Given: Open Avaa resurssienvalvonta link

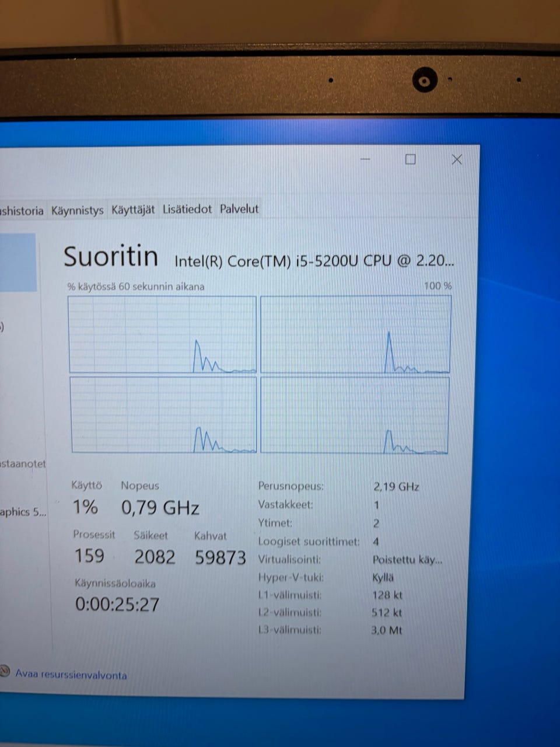Looking at the screenshot, I should (x=71, y=674).
